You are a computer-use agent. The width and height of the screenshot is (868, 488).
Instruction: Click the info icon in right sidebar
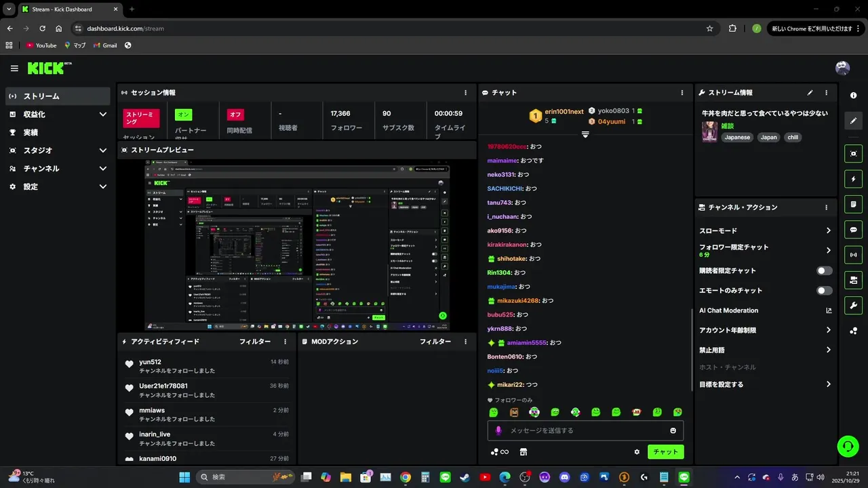(854, 96)
